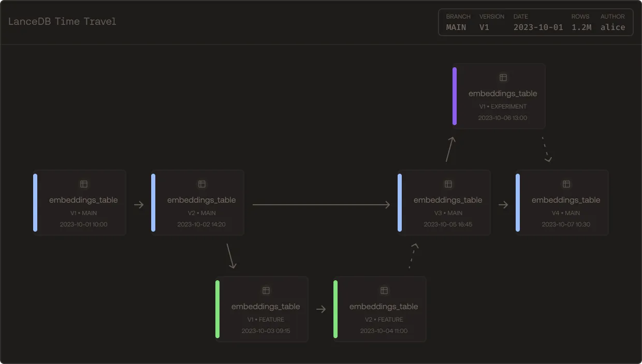642x364 pixels.
Task: Click the VERSION header label
Action: pyautogui.click(x=492, y=17)
